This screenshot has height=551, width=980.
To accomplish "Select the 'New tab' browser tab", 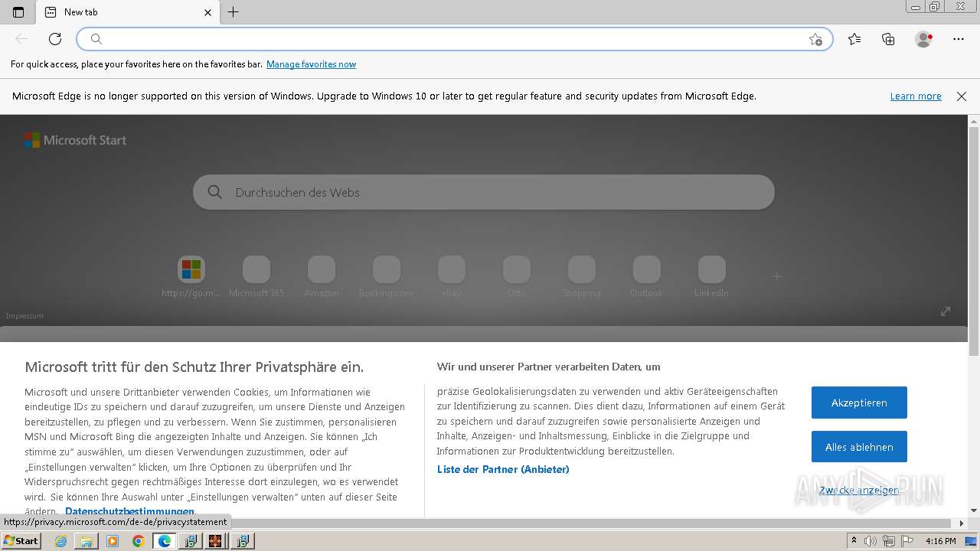I will pos(129,12).
